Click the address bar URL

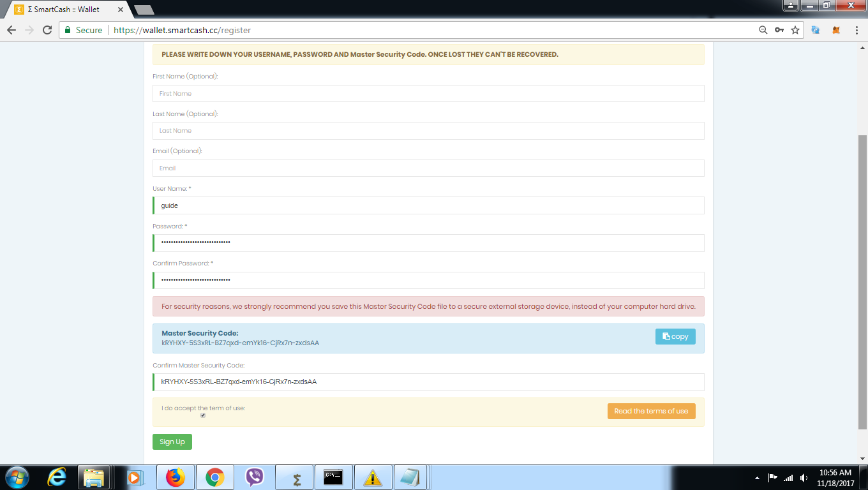coord(182,30)
